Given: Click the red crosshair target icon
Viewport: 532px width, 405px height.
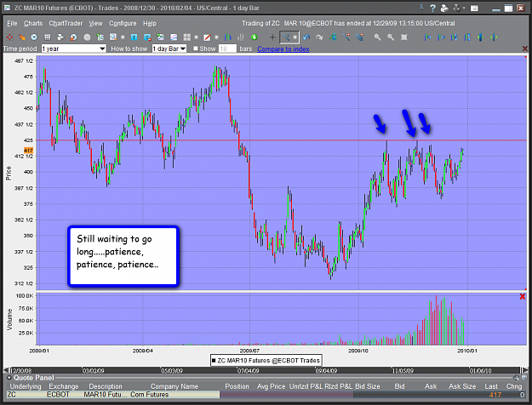Looking at the screenshot, I should pos(9,37).
